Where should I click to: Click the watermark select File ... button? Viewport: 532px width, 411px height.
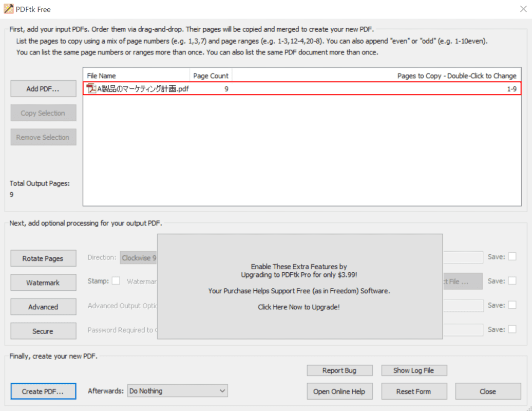click(463, 282)
